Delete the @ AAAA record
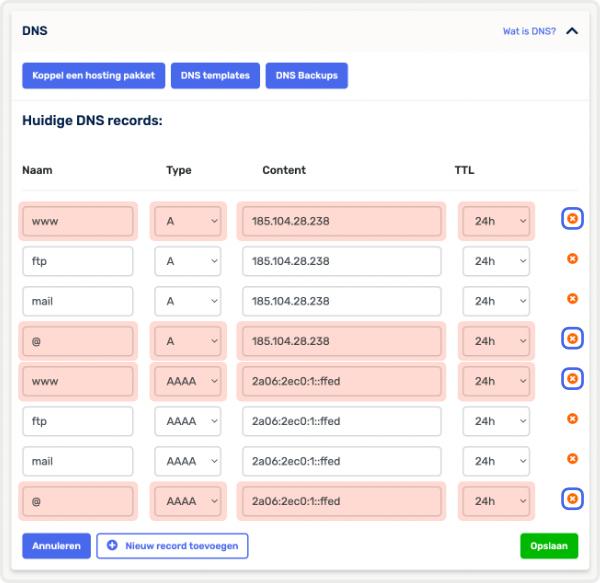Screen dimensions: 600x583 (x=572, y=499)
